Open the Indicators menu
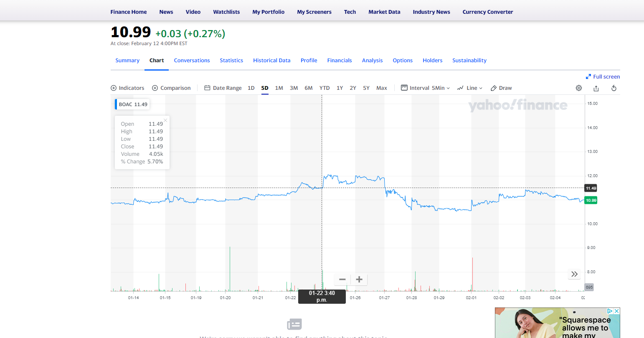 [127, 88]
